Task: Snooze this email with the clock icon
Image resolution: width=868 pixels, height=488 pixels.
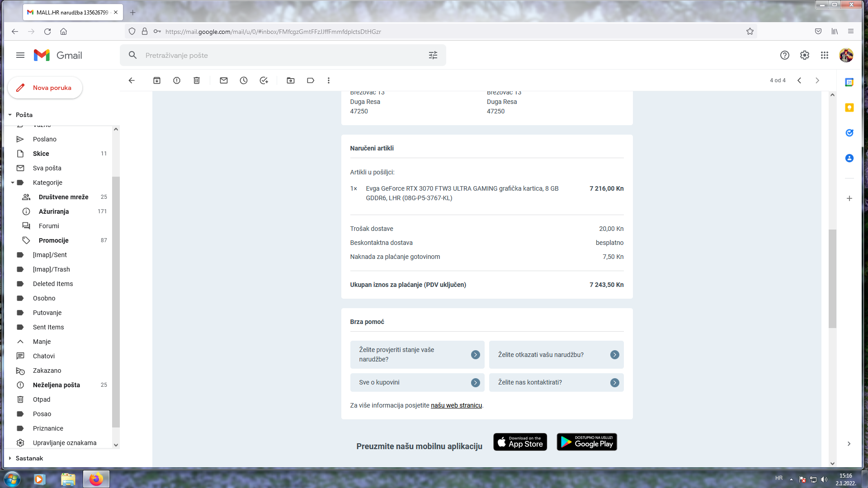Action: [x=244, y=80]
